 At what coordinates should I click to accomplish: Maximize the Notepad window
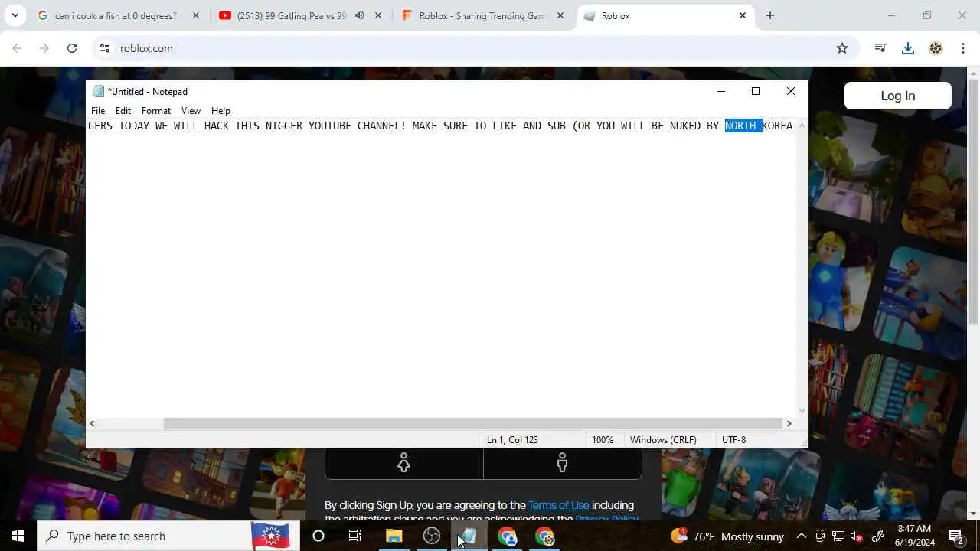pos(756,91)
